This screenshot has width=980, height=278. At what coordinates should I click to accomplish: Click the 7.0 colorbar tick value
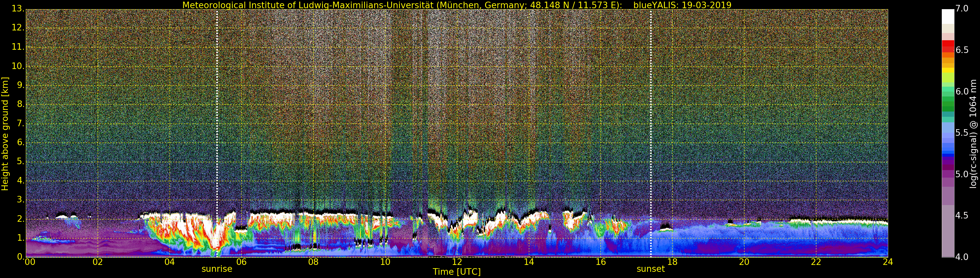tap(962, 9)
